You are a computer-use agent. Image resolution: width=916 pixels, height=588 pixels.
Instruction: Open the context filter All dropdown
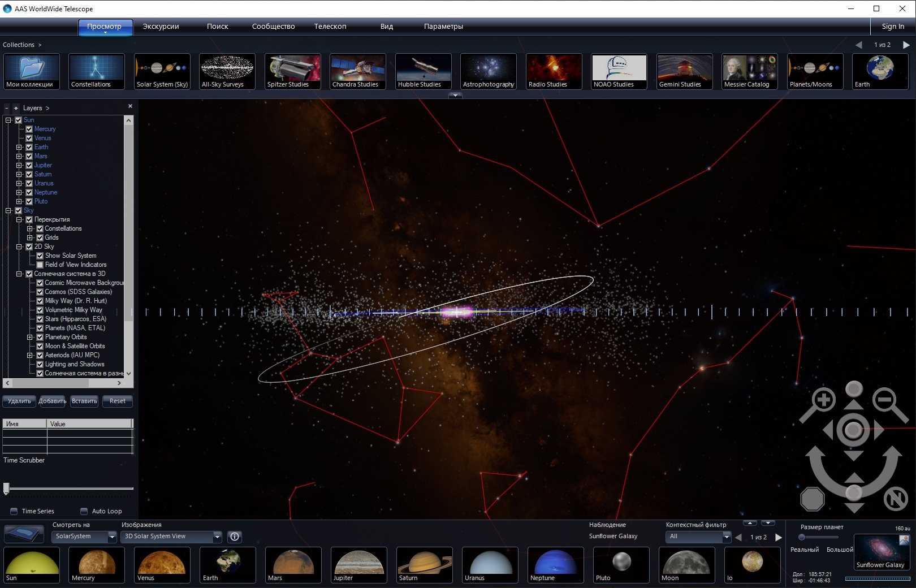[698, 537]
